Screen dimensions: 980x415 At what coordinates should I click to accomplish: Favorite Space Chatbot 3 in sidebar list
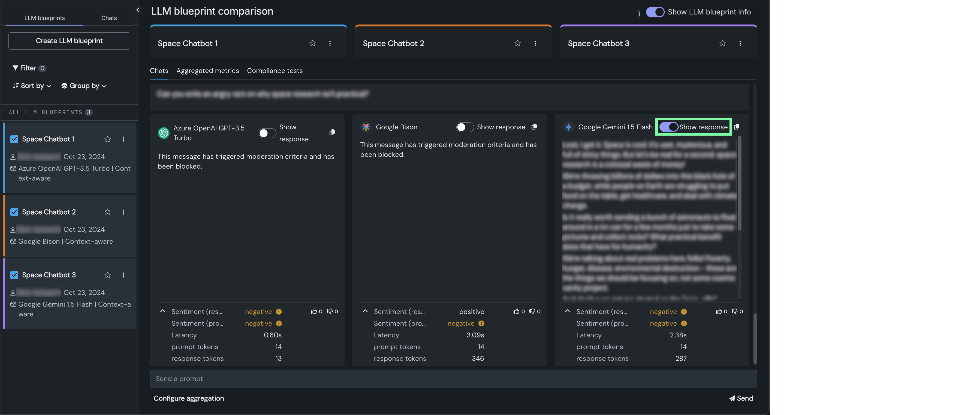point(108,275)
